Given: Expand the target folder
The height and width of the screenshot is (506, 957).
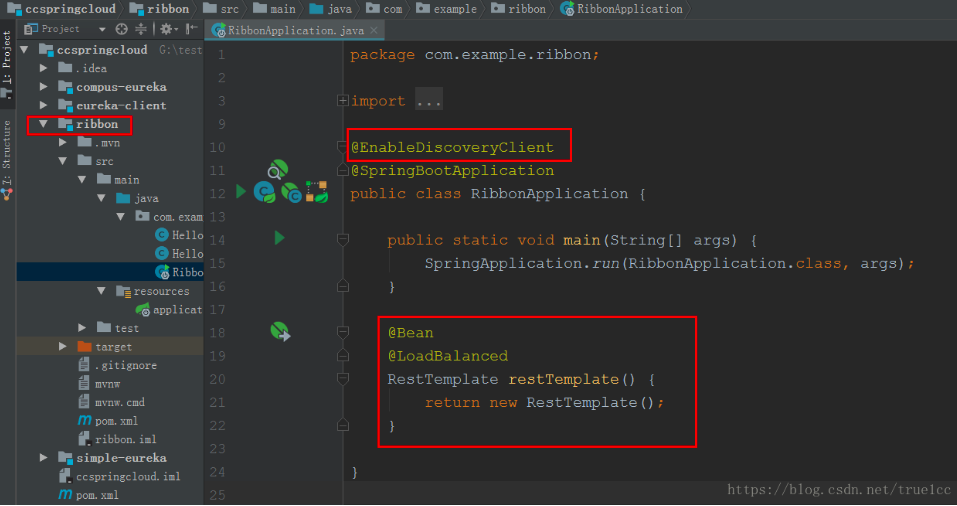Looking at the screenshot, I should click(x=62, y=346).
